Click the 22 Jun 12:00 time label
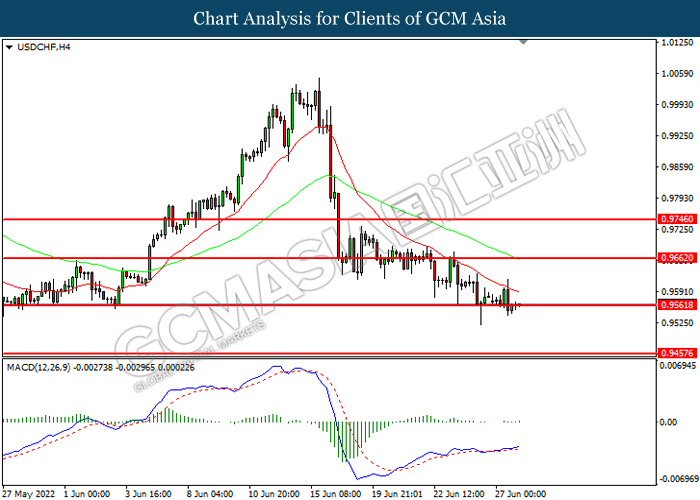This screenshot has height=500, width=700. point(459,494)
